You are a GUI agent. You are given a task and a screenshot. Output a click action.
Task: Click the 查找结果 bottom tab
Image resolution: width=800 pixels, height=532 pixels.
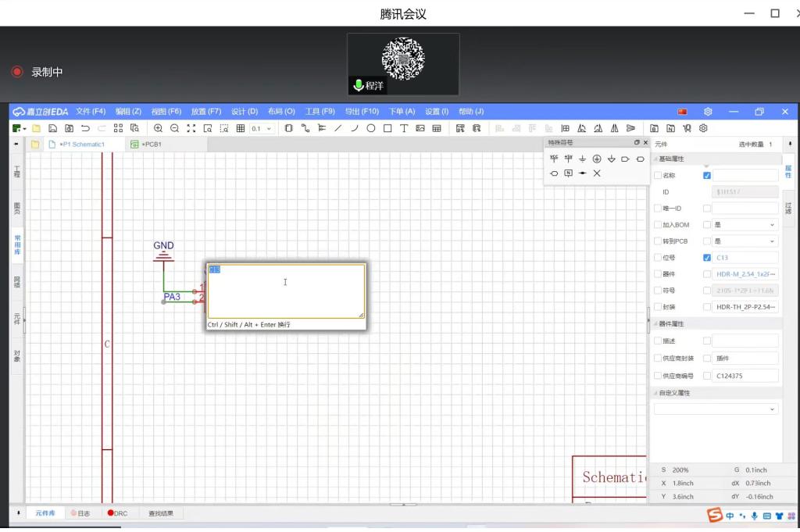[161, 513]
